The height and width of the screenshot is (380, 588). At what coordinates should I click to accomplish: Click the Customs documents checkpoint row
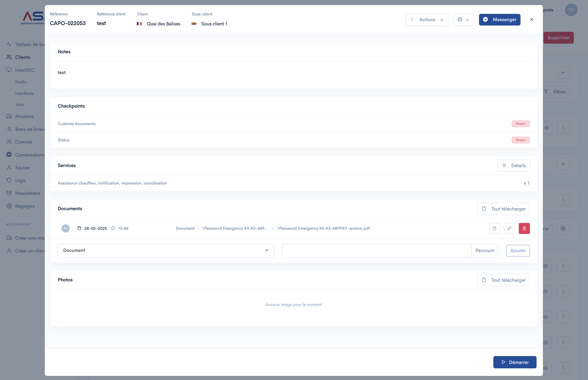coord(294,124)
